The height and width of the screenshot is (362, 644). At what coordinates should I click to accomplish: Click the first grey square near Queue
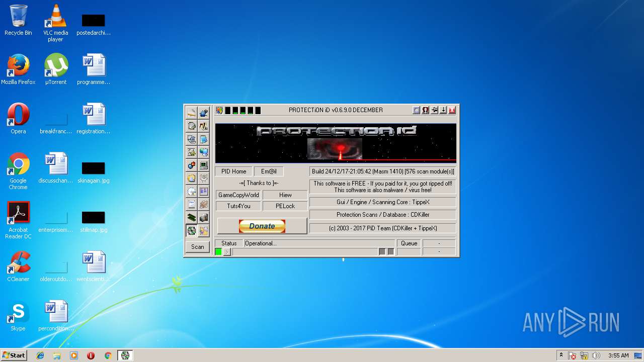coord(382,251)
